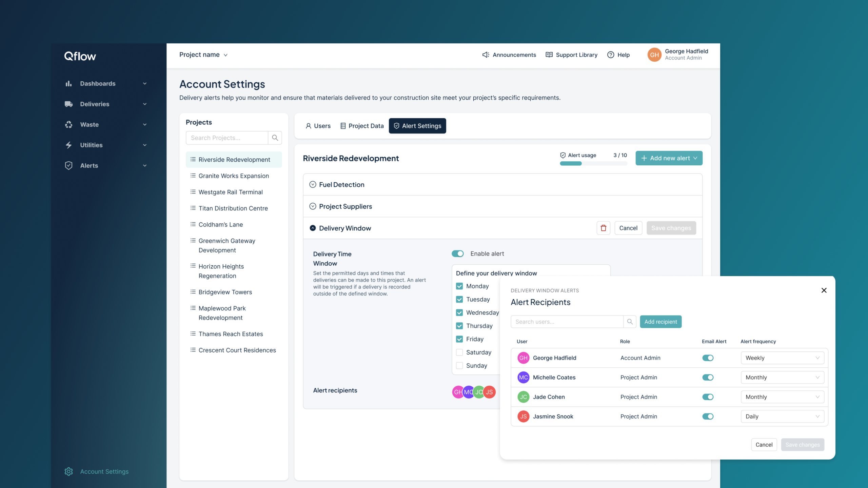Click the Help question mark icon
868x488 pixels.
point(611,55)
